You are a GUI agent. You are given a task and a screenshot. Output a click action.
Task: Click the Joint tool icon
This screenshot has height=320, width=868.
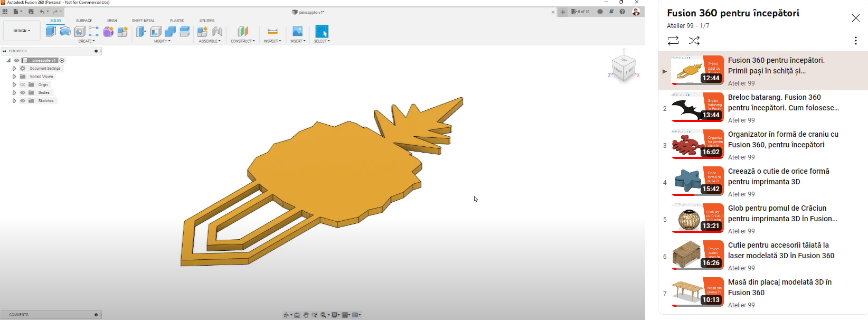217,32
